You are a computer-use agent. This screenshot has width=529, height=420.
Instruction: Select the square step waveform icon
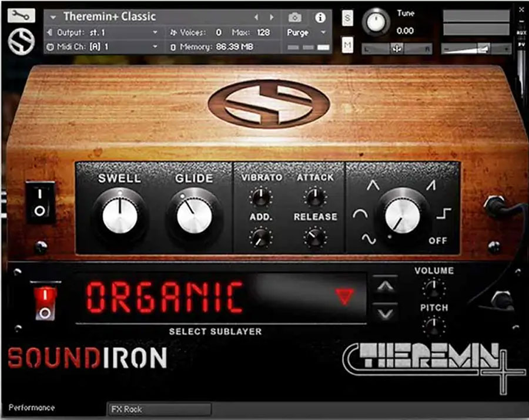point(443,213)
